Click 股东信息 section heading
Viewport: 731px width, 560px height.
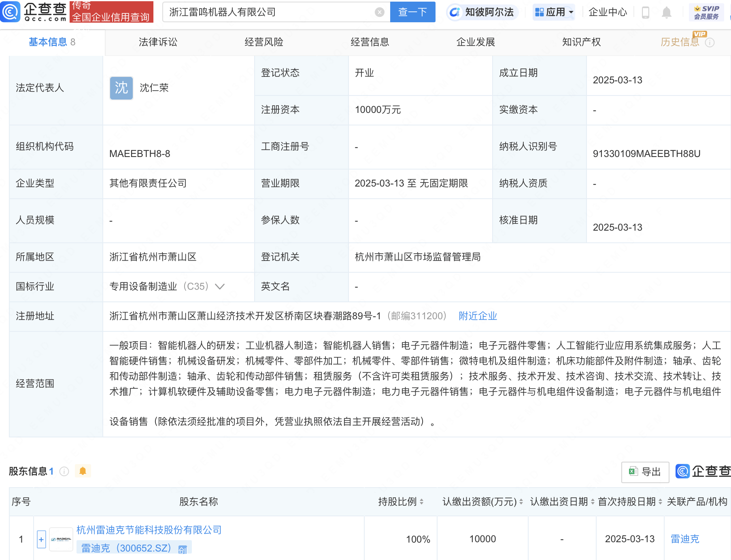pyautogui.click(x=28, y=471)
